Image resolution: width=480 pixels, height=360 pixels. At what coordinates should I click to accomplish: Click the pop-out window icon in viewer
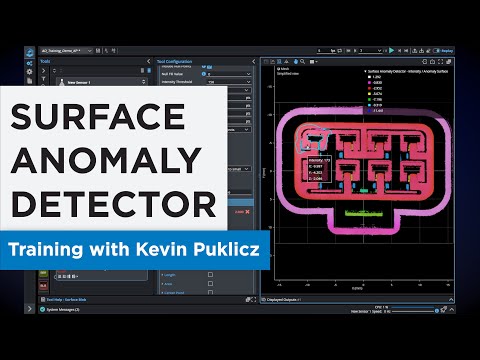click(449, 62)
